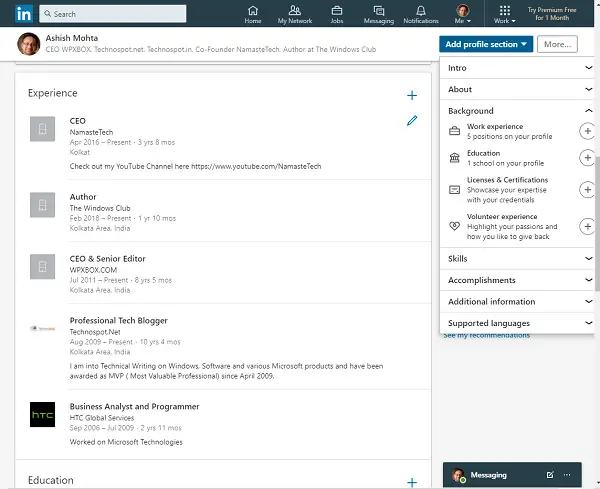
Task: Click the page vertical scrollbar
Action: 597,224
